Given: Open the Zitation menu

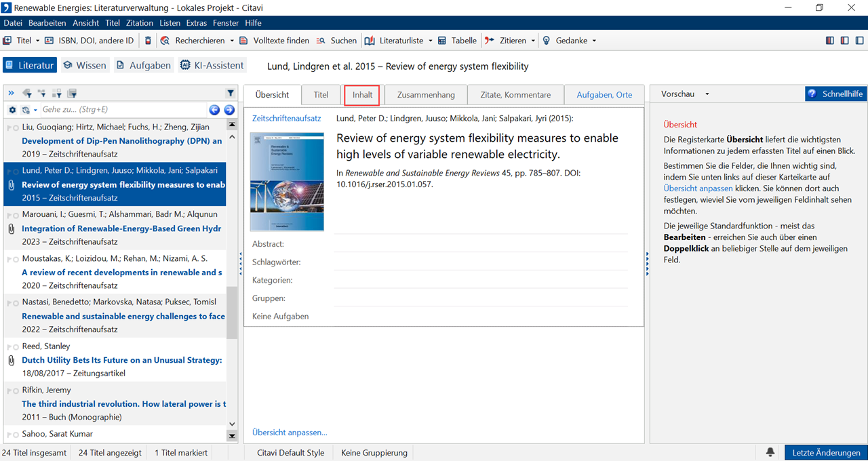Looking at the screenshot, I should (140, 23).
